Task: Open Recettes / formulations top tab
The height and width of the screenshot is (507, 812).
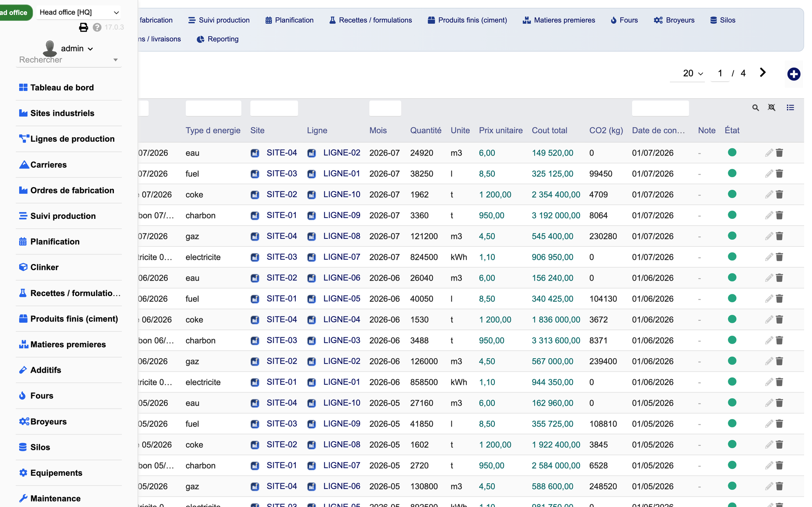Action: [x=371, y=20]
